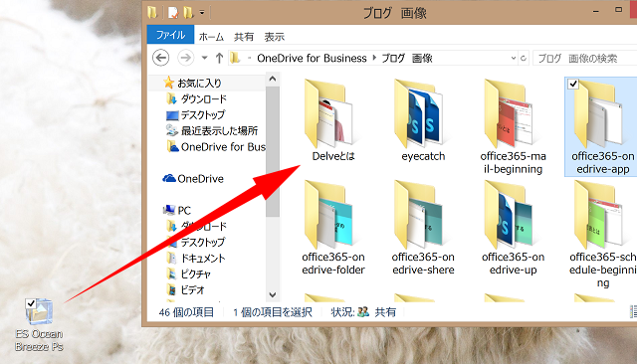Open デスクトップ under PC
Image resolution: width=637 pixels, height=364 pixels.
pos(196,243)
